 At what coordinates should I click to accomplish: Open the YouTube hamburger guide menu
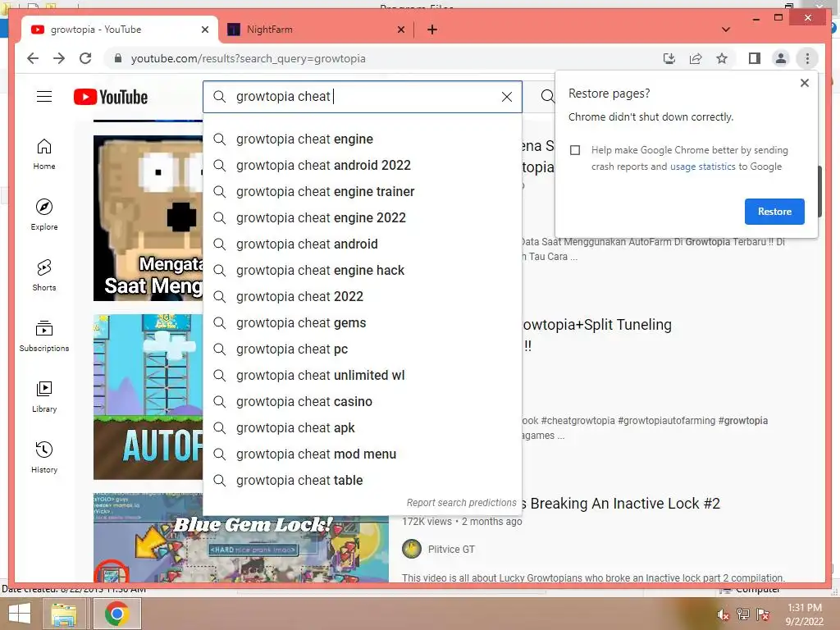point(44,97)
